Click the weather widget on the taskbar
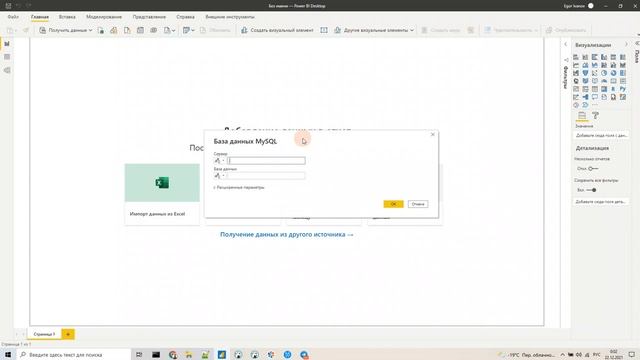640x360 pixels. tap(527, 355)
